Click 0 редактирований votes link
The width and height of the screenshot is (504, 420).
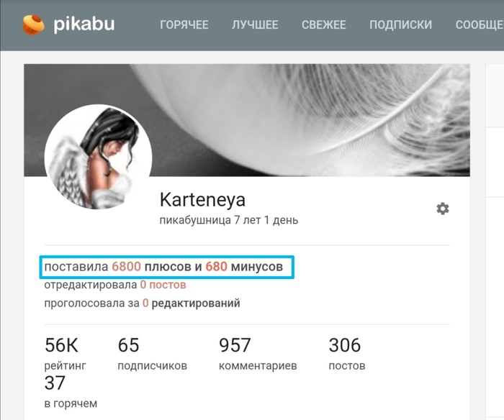click(x=192, y=303)
